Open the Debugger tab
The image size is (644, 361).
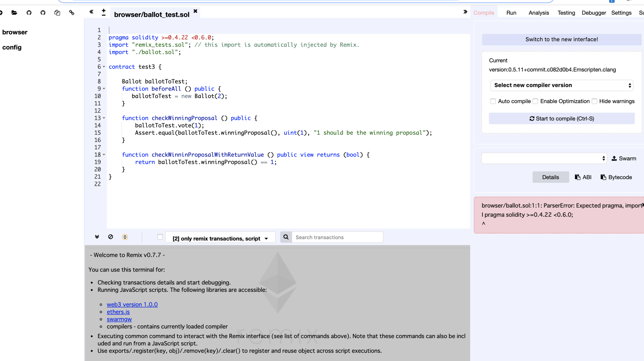click(x=593, y=13)
